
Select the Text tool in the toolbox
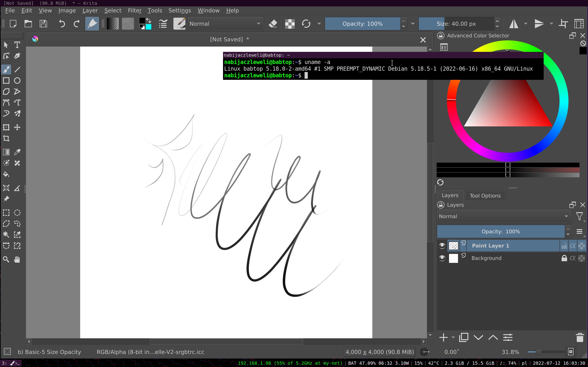pyautogui.click(x=17, y=45)
